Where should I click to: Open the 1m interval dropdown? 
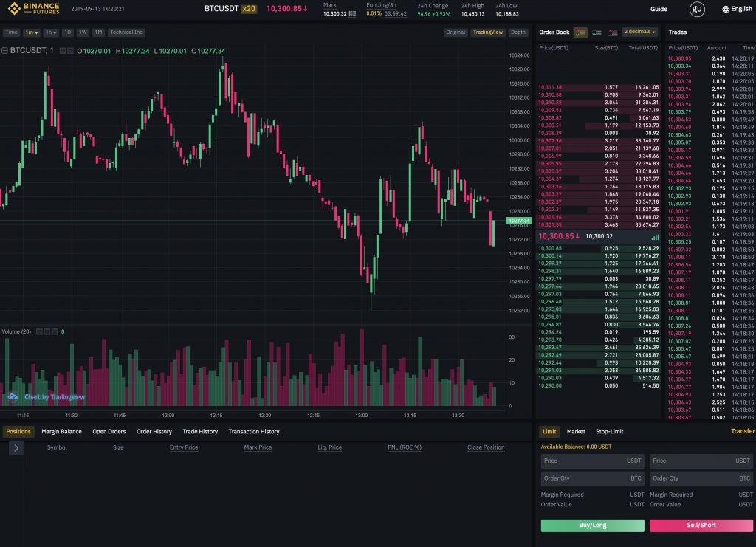pos(31,32)
